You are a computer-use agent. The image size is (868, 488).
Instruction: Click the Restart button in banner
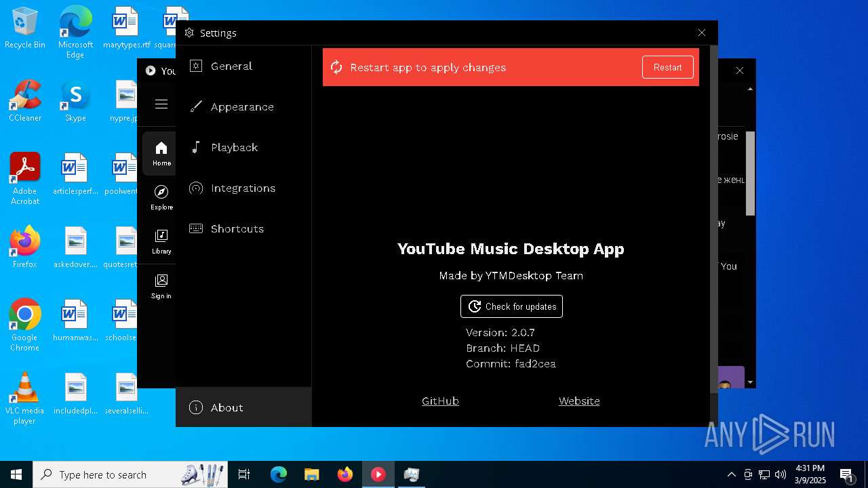(668, 67)
